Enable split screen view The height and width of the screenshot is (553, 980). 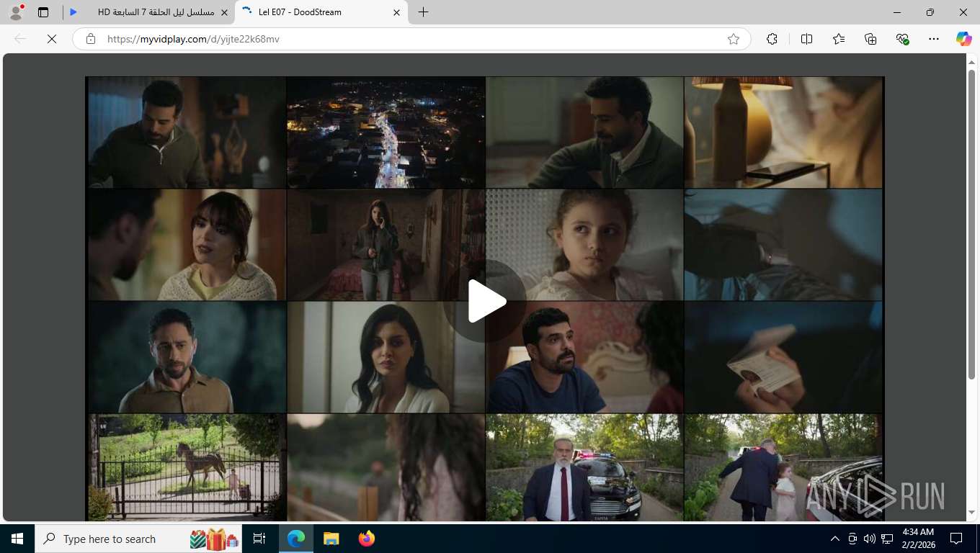807,39
